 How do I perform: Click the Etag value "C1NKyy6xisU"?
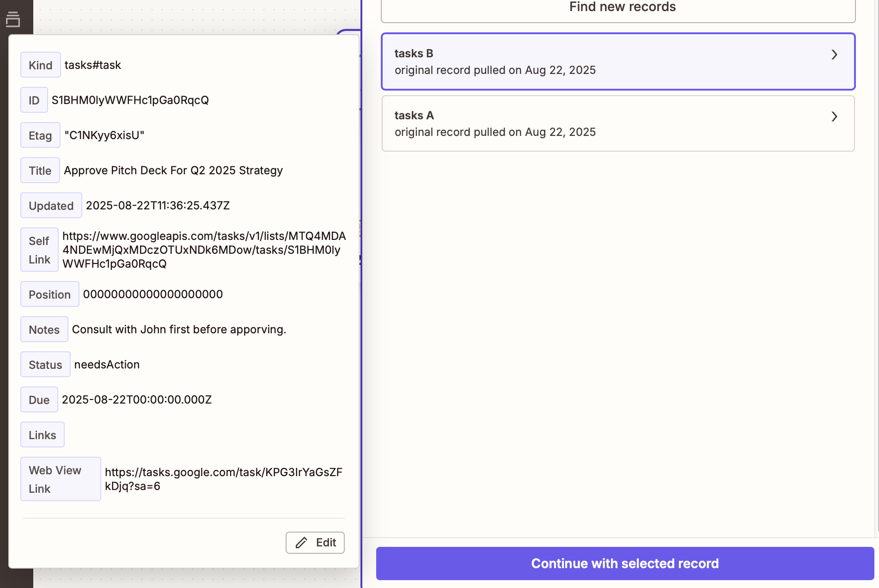104,135
